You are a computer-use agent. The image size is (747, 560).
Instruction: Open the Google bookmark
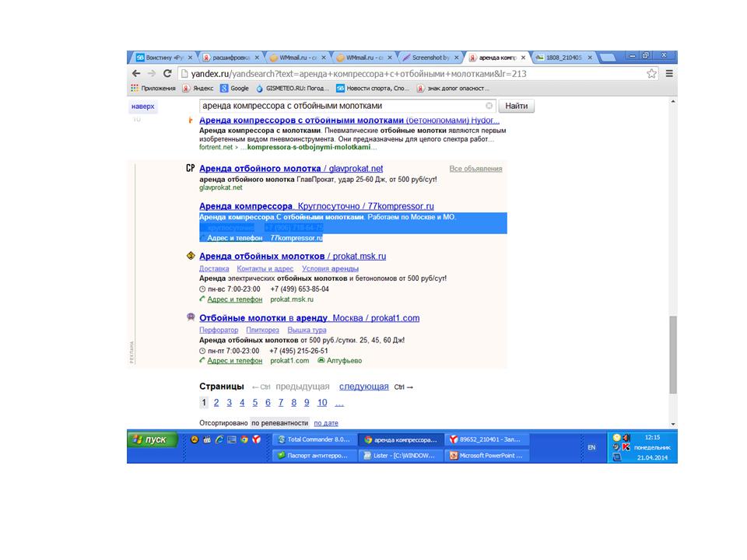pyautogui.click(x=234, y=88)
